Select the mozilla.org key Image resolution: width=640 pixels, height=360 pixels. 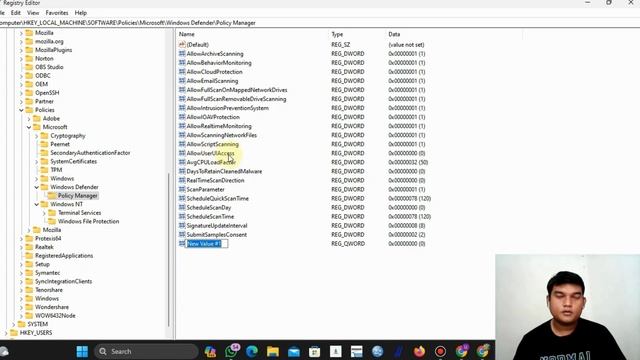coord(49,41)
